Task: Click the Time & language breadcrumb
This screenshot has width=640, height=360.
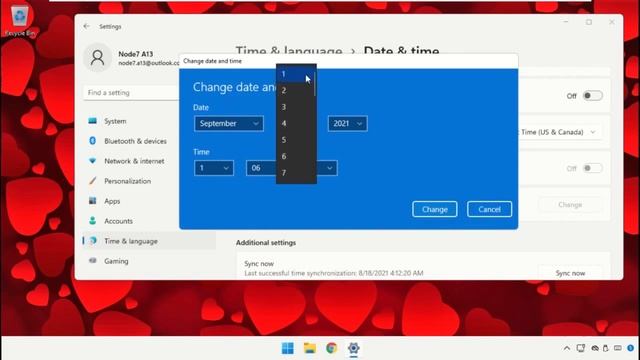Action: point(289,51)
